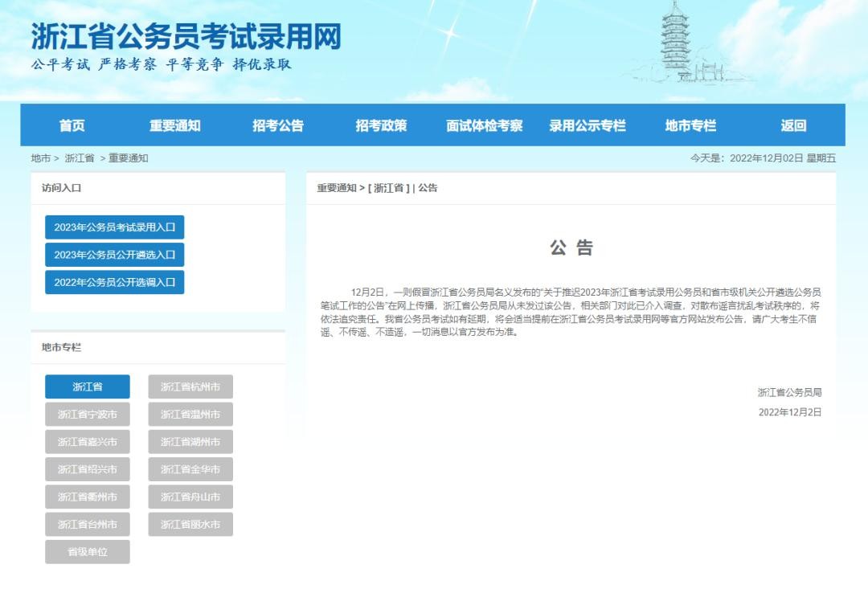The height and width of the screenshot is (597, 868).
Task: Choose 浙江省杭州市 in the city list
Action: [x=190, y=386]
